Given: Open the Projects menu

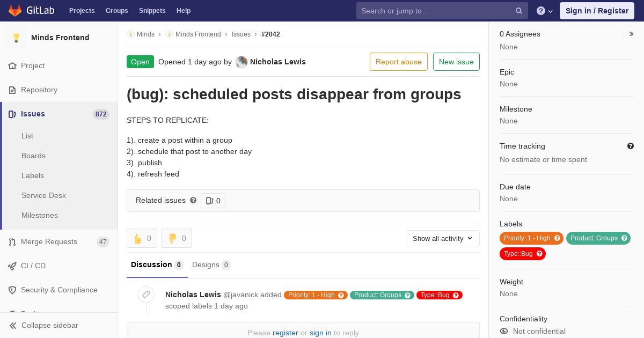Looking at the screenshot, I should tap(82, 11).
